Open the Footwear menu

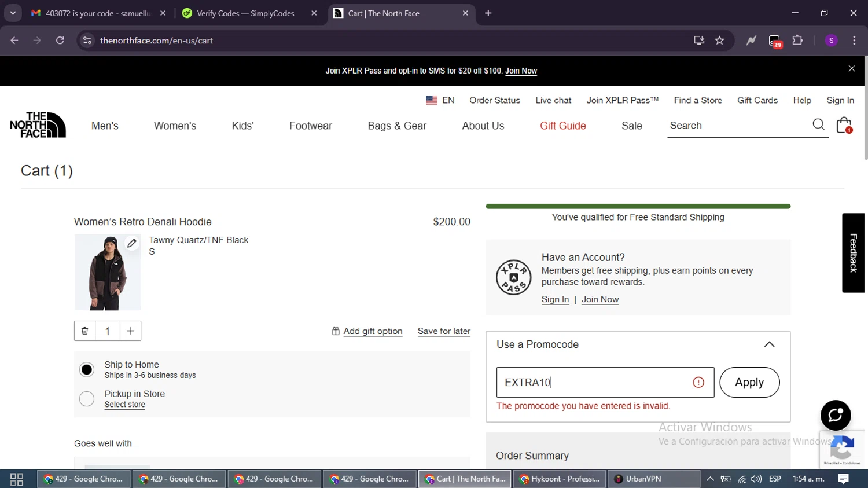pos(311,126)
